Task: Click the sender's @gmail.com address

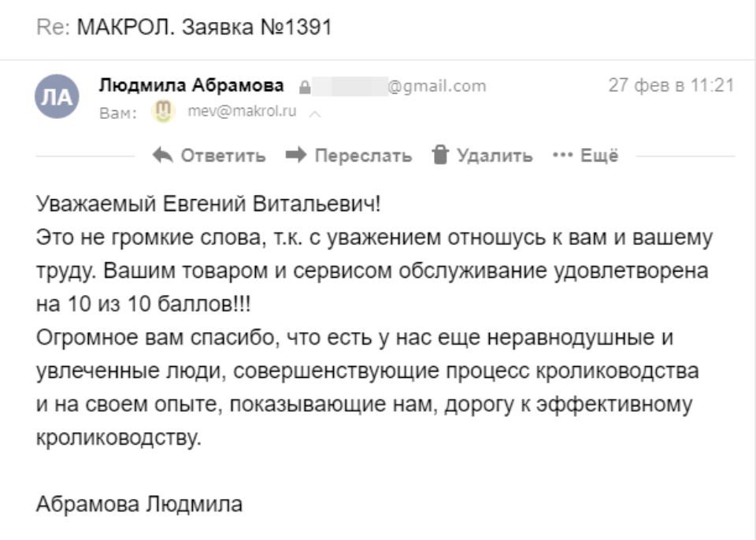Action: [x=437, y=87]
